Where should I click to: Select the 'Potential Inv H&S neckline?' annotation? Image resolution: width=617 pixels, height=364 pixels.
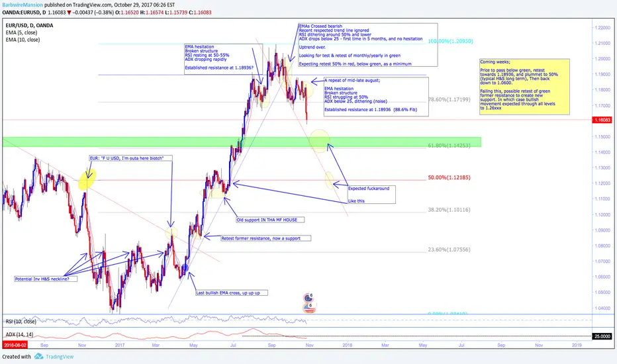[x=46, y=279]
